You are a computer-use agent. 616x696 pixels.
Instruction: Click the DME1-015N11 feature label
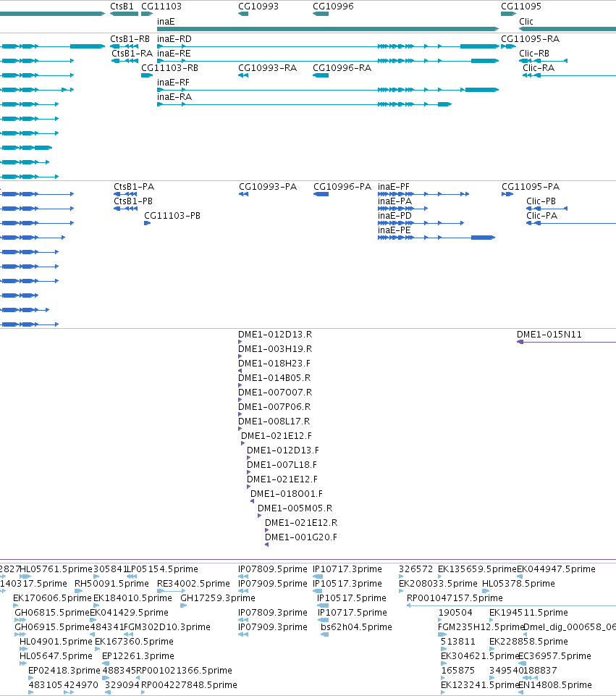tap(549, 335)
